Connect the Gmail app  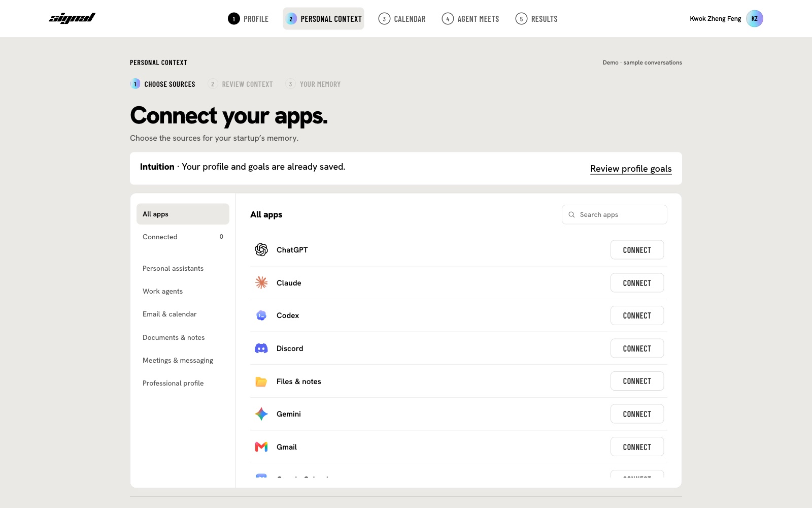coord(637,447)
